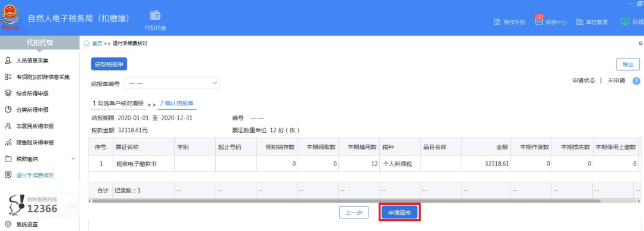
Task: Click the scrollbar right arrow
Action: point(639,201)
